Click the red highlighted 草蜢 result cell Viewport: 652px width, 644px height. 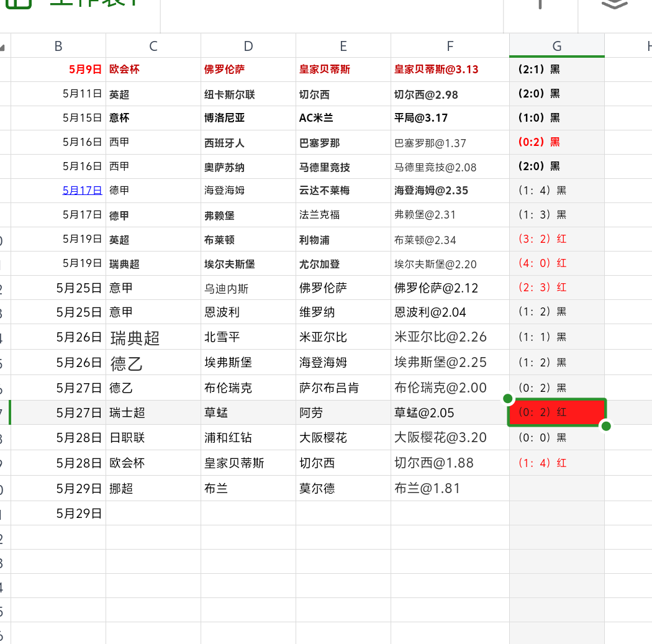[x=556, y=412]
